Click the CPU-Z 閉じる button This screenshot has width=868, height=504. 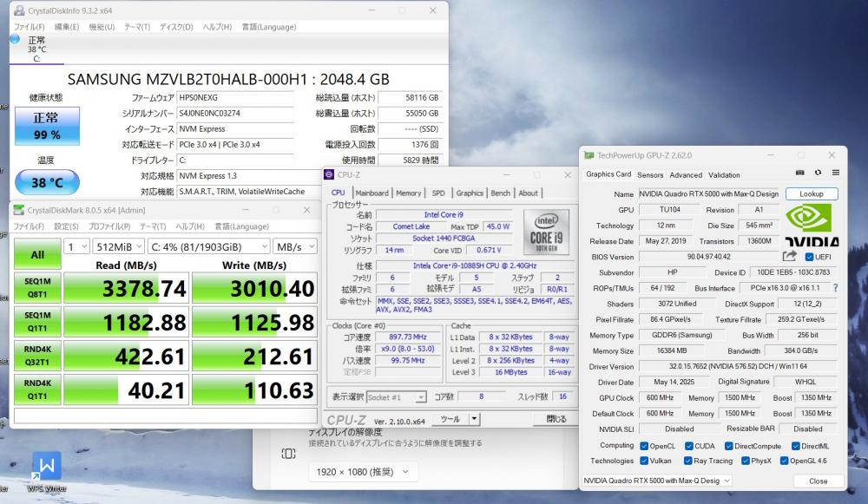(x=556, y=419)
